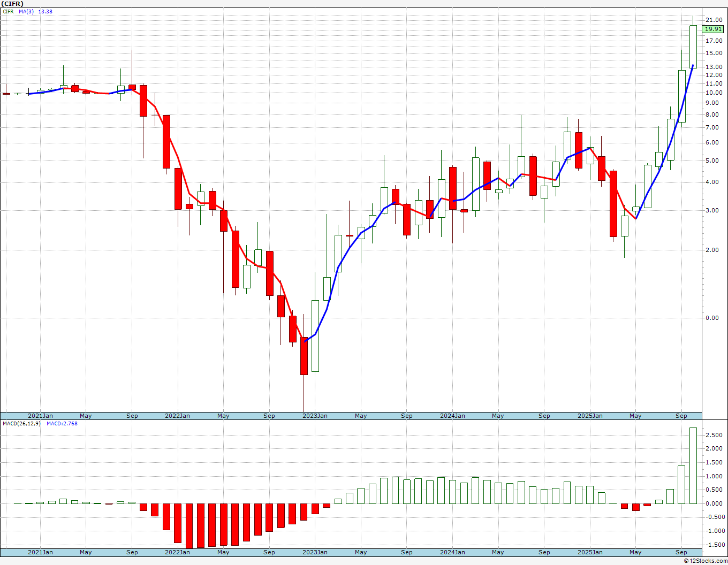Click the 1.000 MACD axis label
This screenshot has height=565, width=728.
click(x=715, y=477)
